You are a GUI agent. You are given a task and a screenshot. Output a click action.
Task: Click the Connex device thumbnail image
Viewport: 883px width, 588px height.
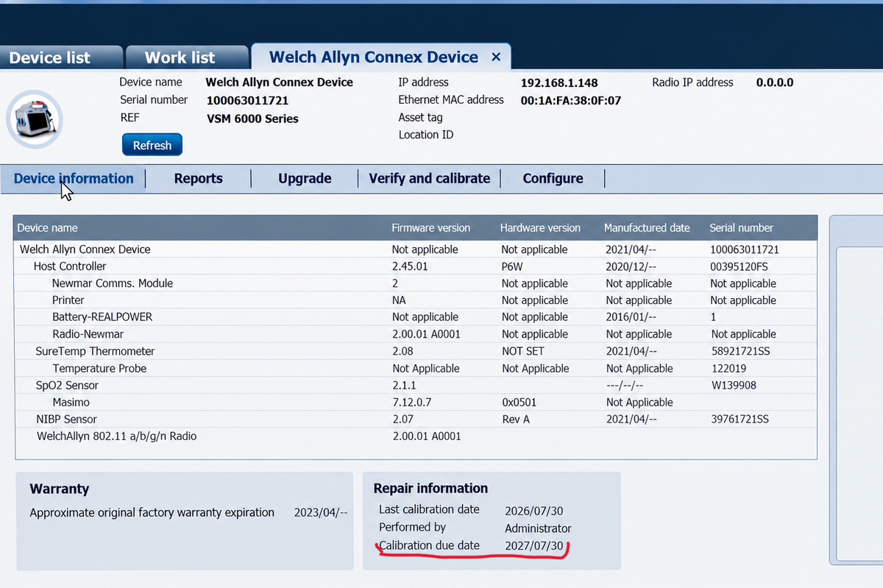click(x=35, y=121)
